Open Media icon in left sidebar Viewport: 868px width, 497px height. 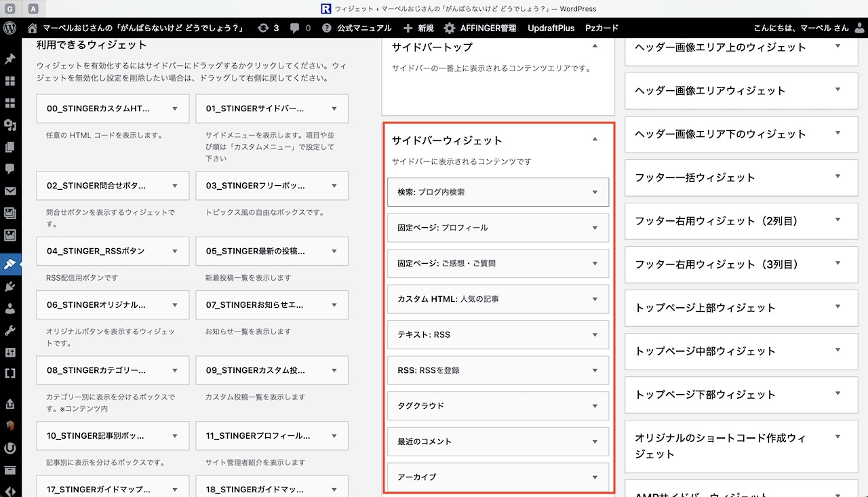(x=10, y=125)
